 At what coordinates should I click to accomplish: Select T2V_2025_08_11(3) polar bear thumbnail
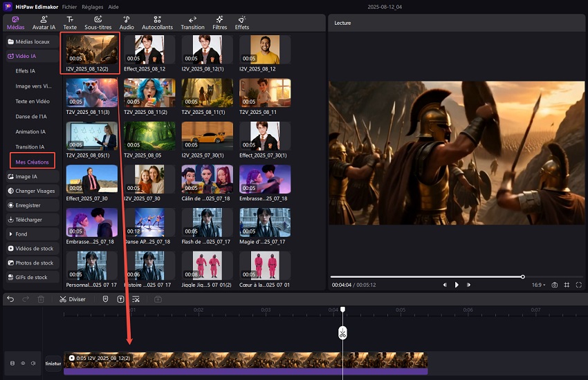(91, 93)
